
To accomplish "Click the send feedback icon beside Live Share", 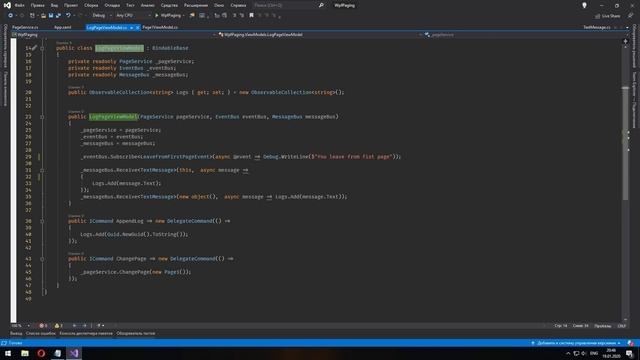I will tap(631, 16).
